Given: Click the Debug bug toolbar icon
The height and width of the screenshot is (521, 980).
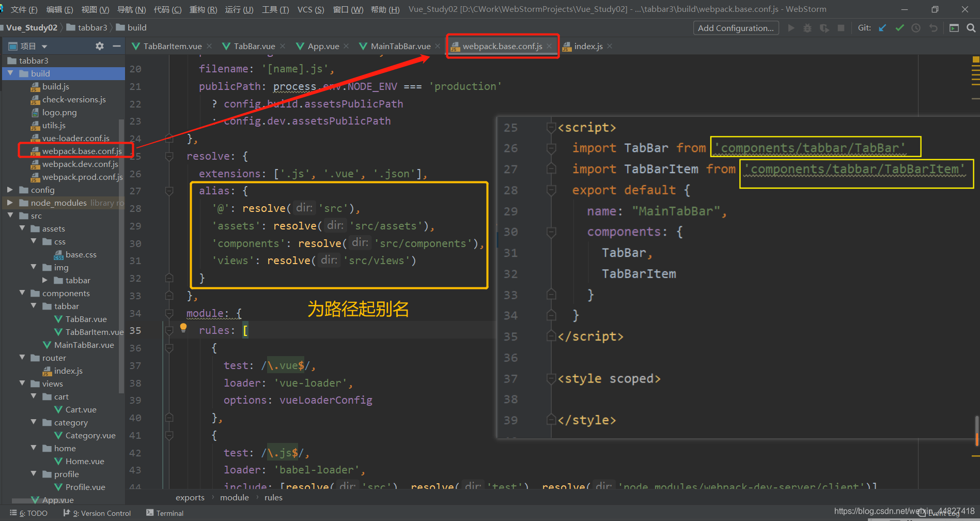Looking at the screenshot, I should pos(807,28).
